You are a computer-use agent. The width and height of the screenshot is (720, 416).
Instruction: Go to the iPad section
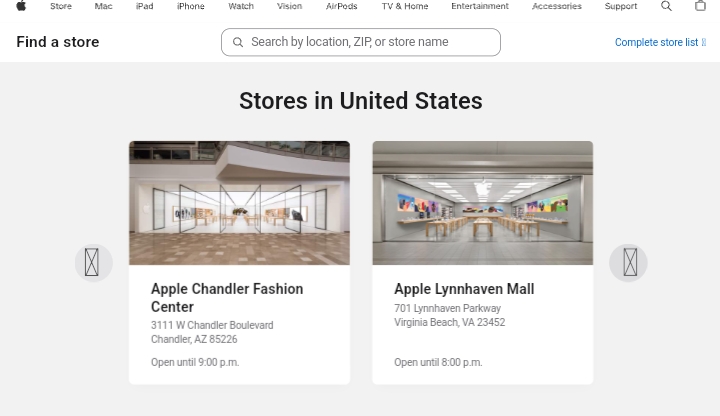point(144,6)
